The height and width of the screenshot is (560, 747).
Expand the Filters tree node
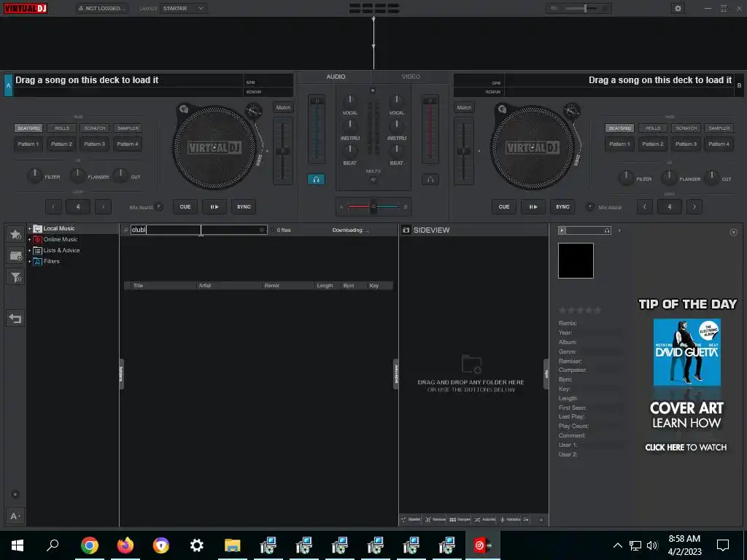point(29,262)
